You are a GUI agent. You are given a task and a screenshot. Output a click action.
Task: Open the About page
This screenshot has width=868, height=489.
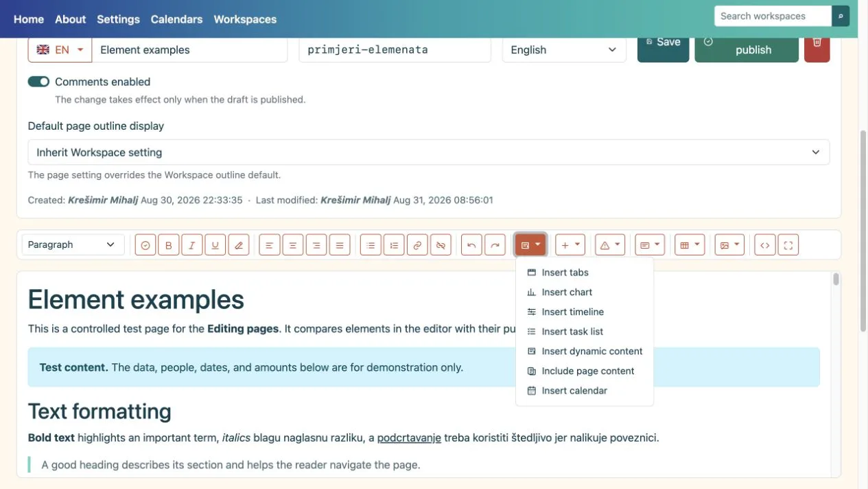70,19
